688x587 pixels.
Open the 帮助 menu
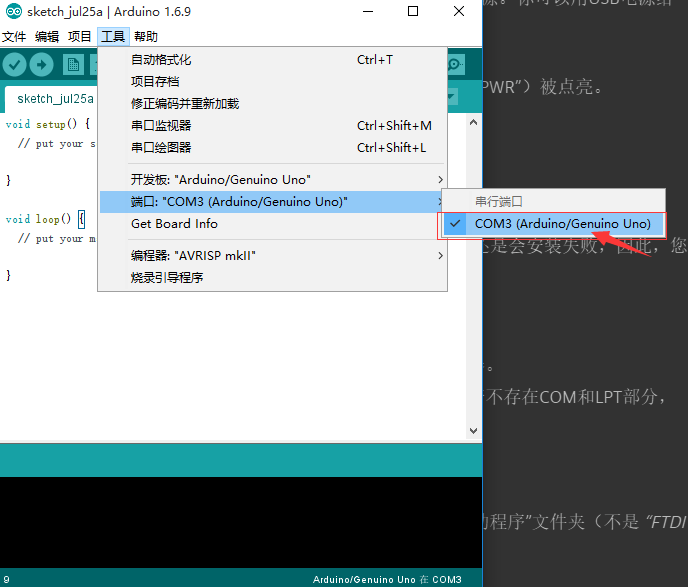tap(146, 36)
